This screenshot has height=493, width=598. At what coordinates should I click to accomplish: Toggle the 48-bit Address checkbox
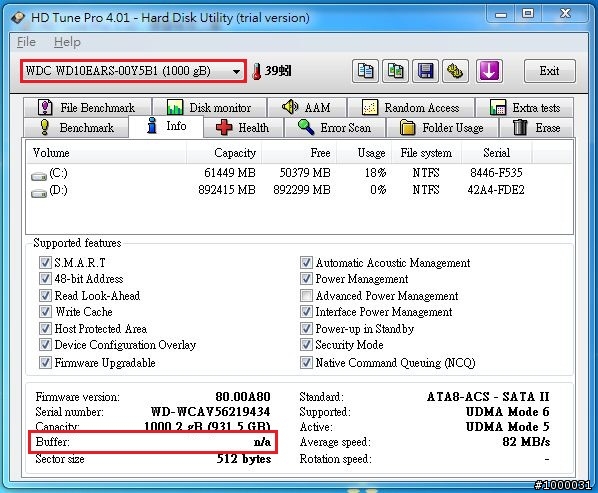(45, 279)
